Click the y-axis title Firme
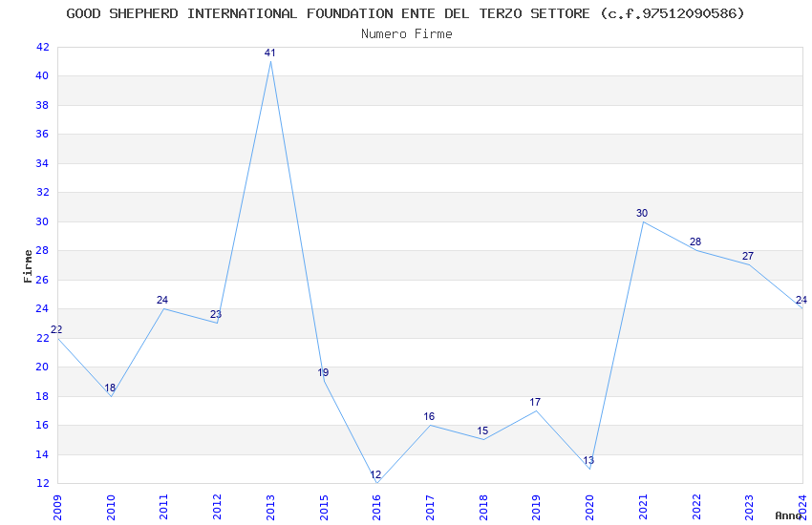812x525 pixels. click(28, 266)
